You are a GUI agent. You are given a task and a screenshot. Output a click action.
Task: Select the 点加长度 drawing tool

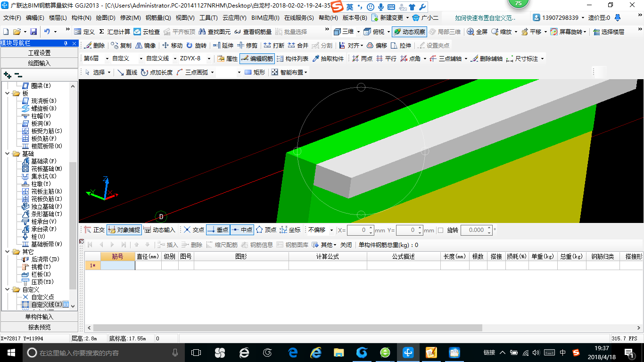[x=157, y=73]
